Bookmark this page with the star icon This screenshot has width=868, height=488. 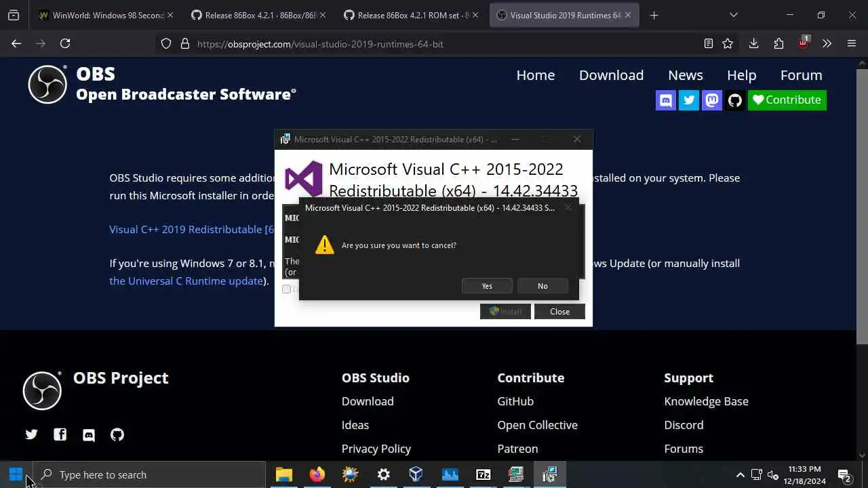[728, 43]
